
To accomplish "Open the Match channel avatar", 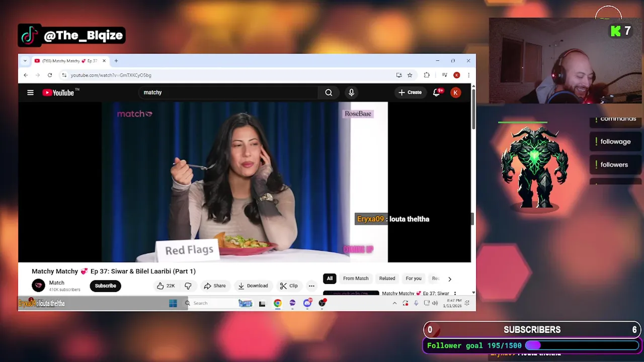I will [38, 286].
